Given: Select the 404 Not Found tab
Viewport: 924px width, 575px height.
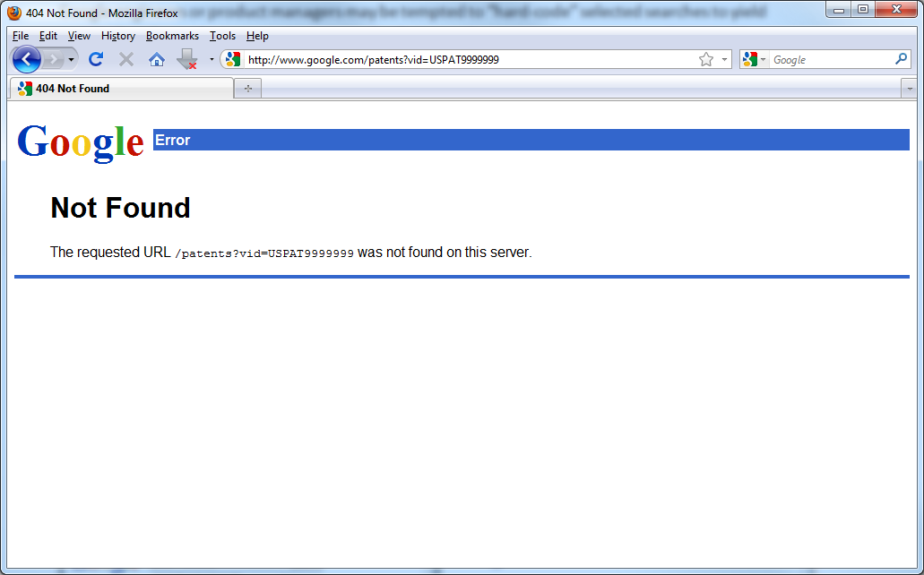Looking at the screenshot, I should coord(121,89).
